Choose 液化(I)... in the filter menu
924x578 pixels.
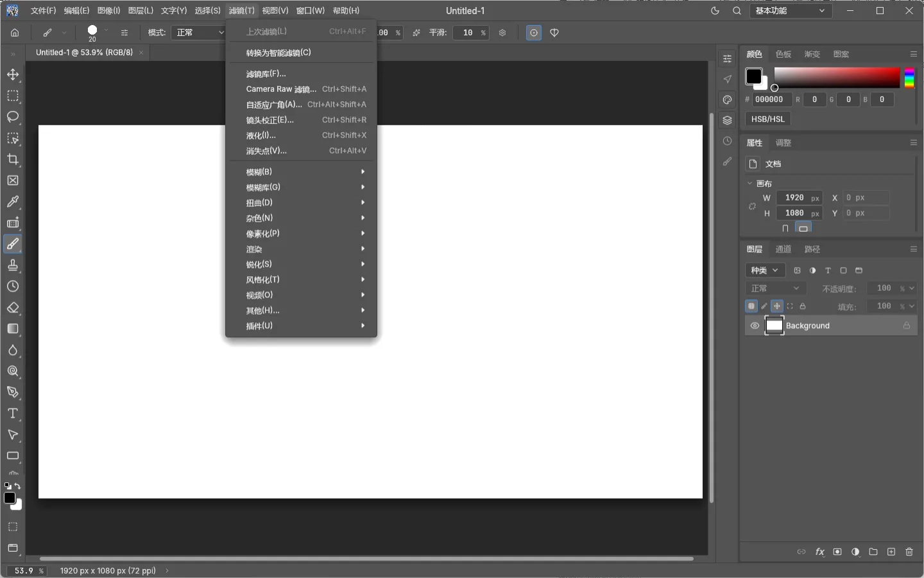pos(301,136)
